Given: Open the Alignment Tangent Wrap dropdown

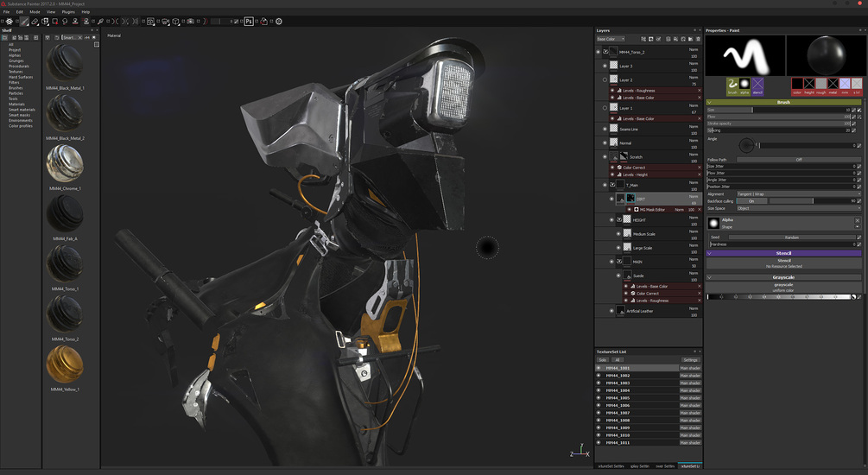Looking at the screenshot, I should click(x=799, y=193).
